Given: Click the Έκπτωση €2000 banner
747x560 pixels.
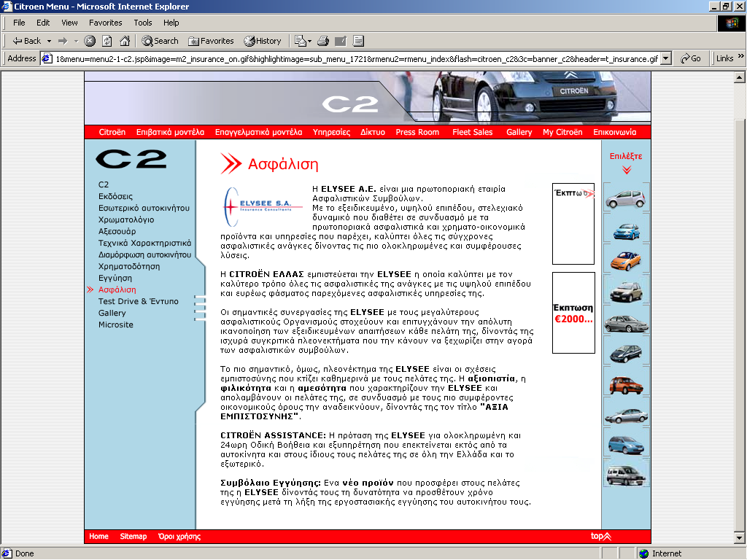Looking at the screenshot, I should [x=573, y=313].
